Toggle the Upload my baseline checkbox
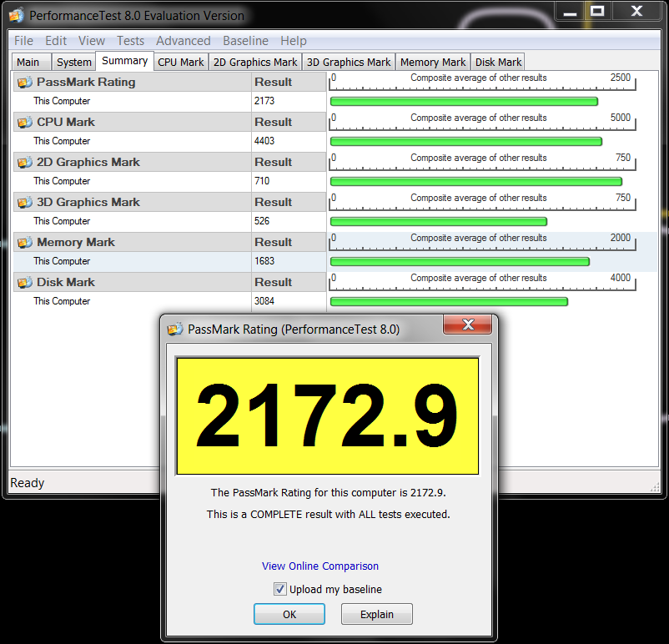The image size is (669, 644). pos(280,589)
